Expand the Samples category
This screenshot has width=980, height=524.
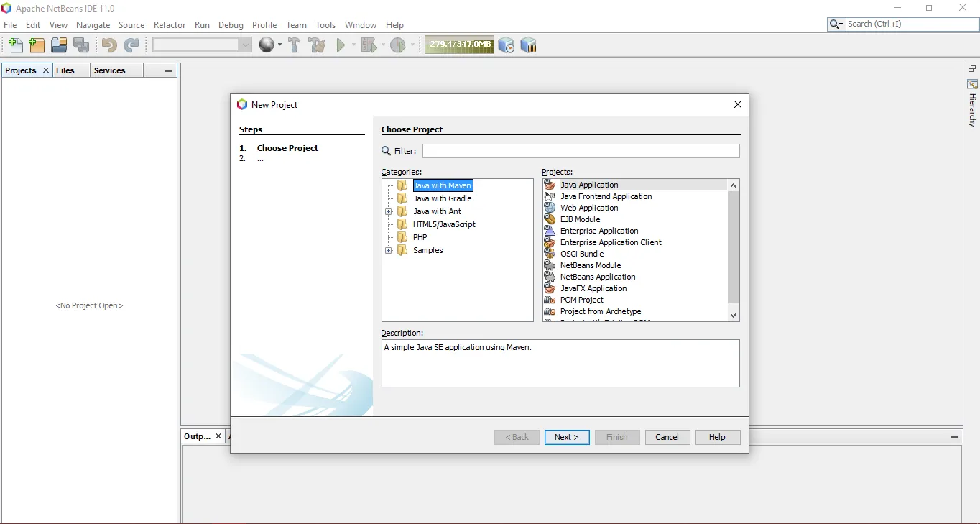point(389,250)
